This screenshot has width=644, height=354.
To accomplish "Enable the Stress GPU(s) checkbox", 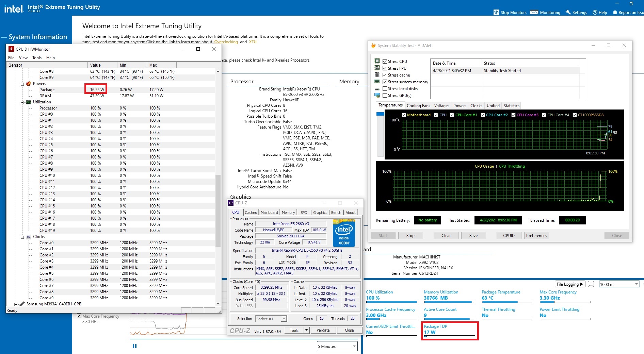I will [385, 96].
